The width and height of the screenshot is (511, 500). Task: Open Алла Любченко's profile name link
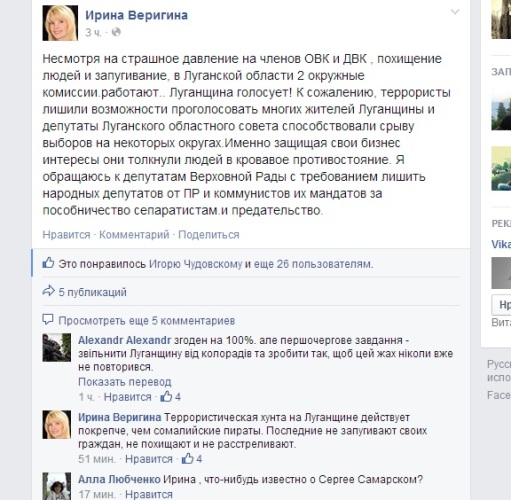pos(119,479)
